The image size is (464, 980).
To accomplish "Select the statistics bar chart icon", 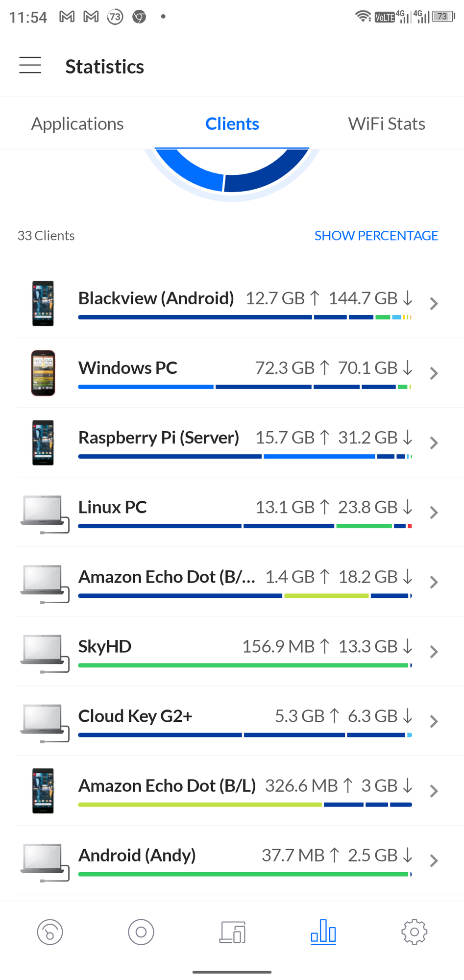I will [323, 932].
